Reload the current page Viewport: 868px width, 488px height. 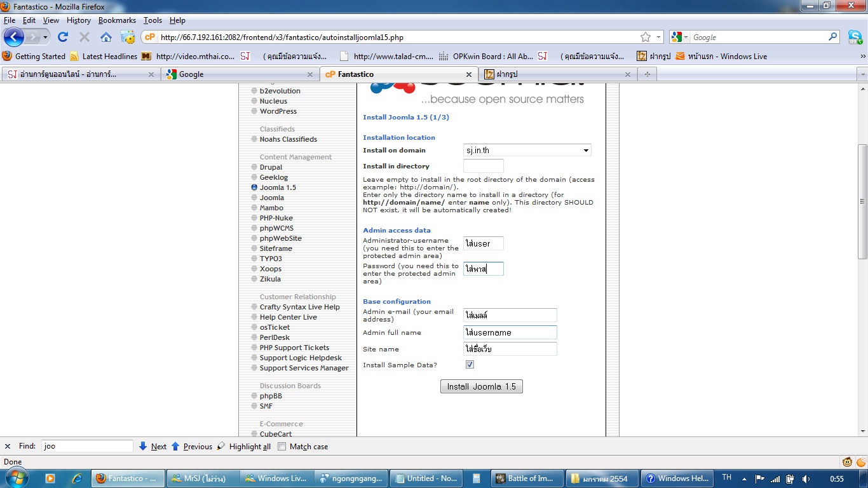pyautogui.click(x=63, y=37)
